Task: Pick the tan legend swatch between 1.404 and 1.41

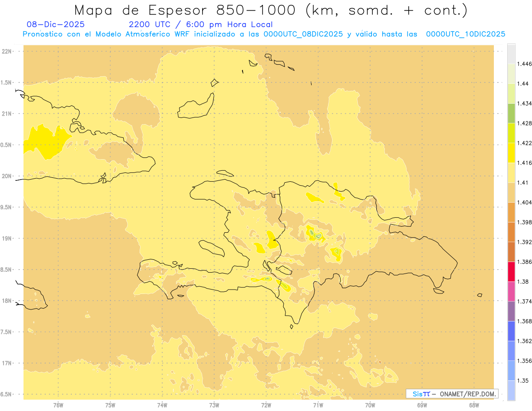Action: 511,192
